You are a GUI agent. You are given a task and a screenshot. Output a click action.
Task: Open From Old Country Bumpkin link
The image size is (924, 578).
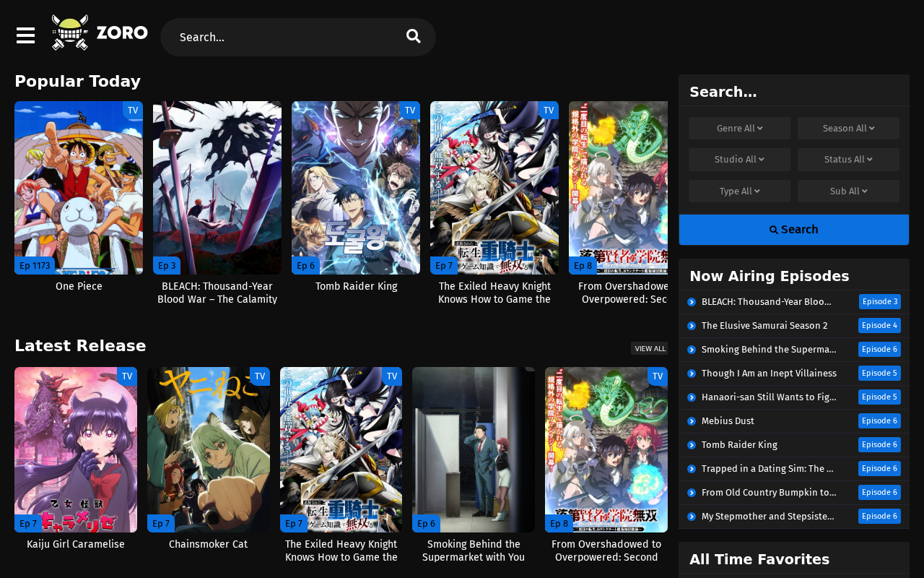769,493
